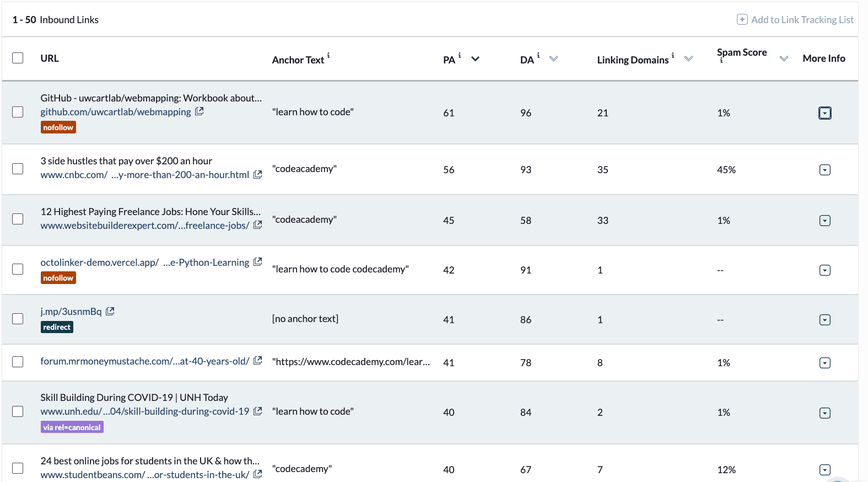Sort the table by the DA column arrow
The height and width of the screenshot is (482, 868).
pos(553,59)
